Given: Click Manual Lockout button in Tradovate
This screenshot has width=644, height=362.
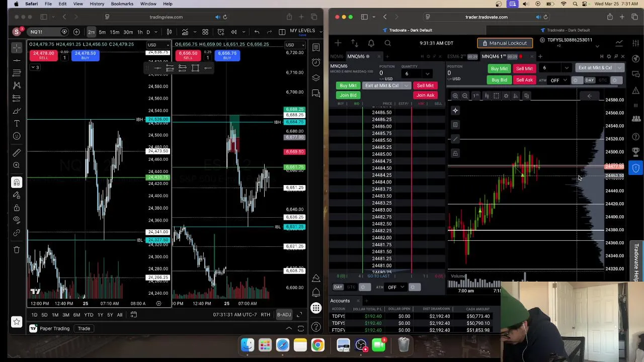Looking at the screenshot, I should coord(505,43).
